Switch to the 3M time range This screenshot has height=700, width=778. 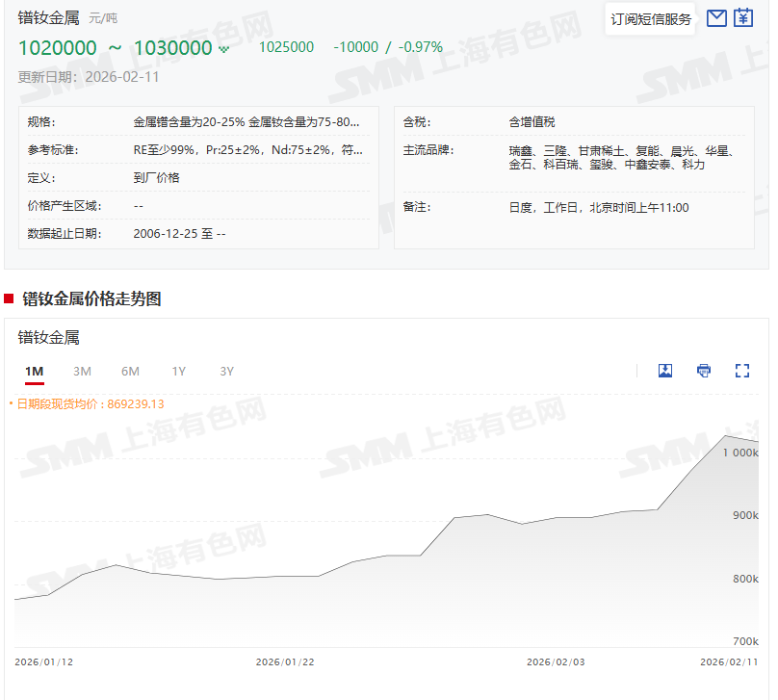click(82, 372)
